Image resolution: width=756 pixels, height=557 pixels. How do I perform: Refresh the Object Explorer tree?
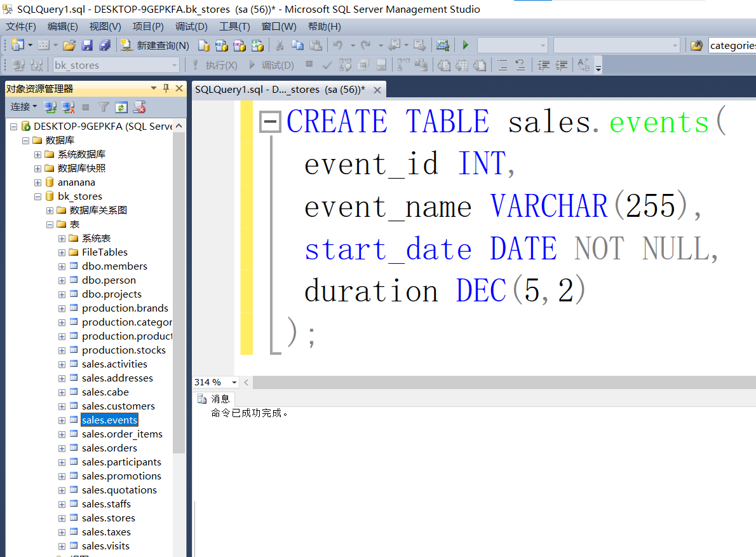pyautogui.click(x=121, y=107)
